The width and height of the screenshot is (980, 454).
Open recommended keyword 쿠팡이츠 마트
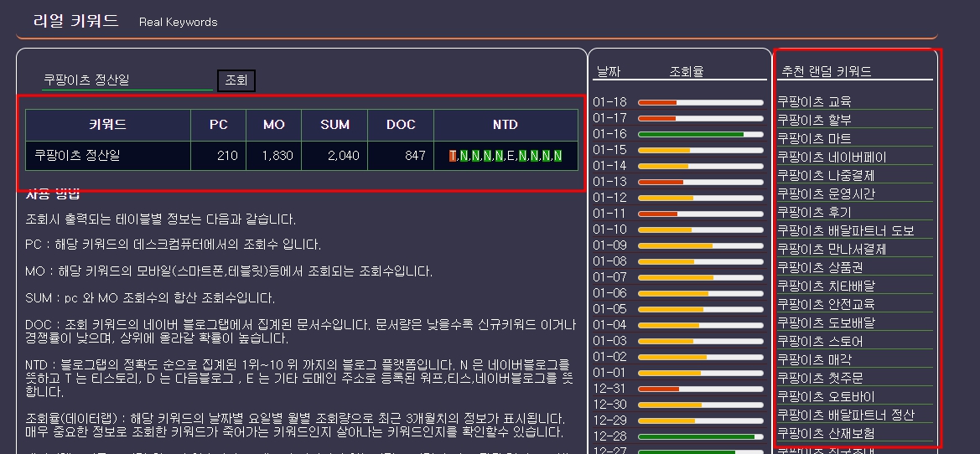814,138
